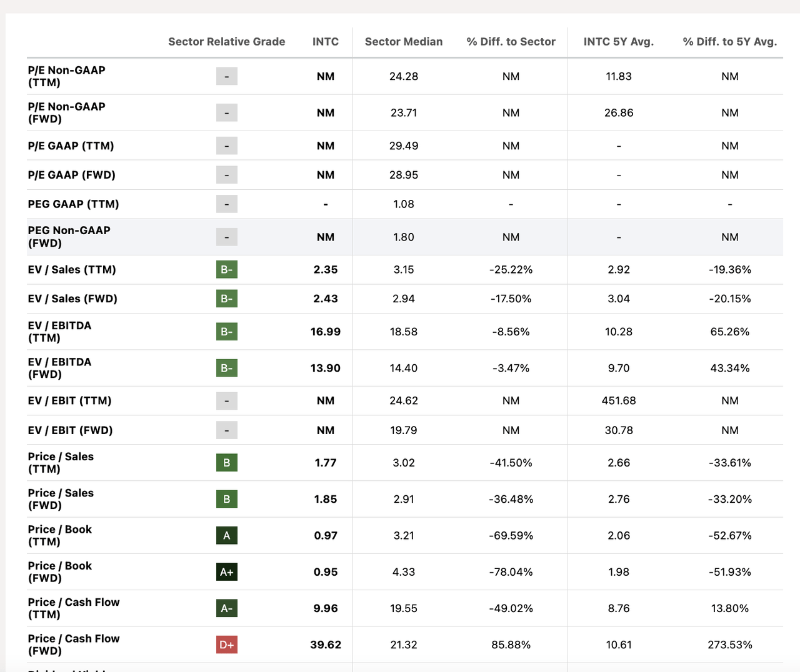Screen dimensions: 800x672
Task: Click the B- grade badge for EV / Sales (TTM)
Action: 226,270
